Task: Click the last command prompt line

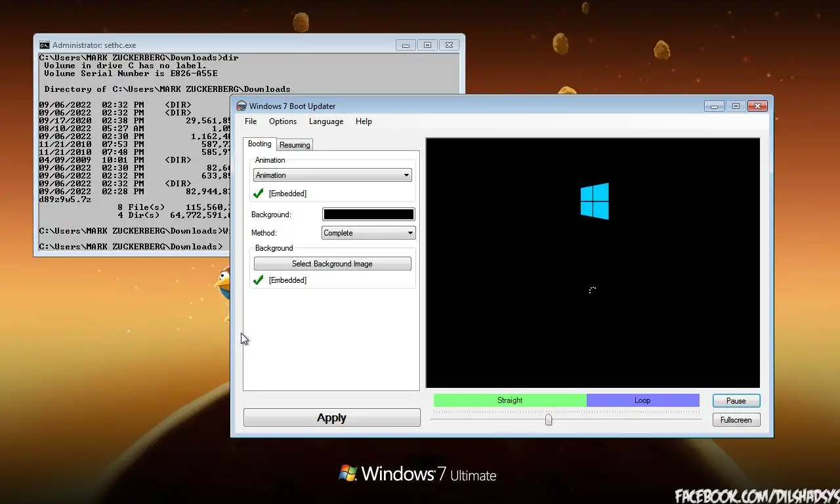Action: pos(131,247)
